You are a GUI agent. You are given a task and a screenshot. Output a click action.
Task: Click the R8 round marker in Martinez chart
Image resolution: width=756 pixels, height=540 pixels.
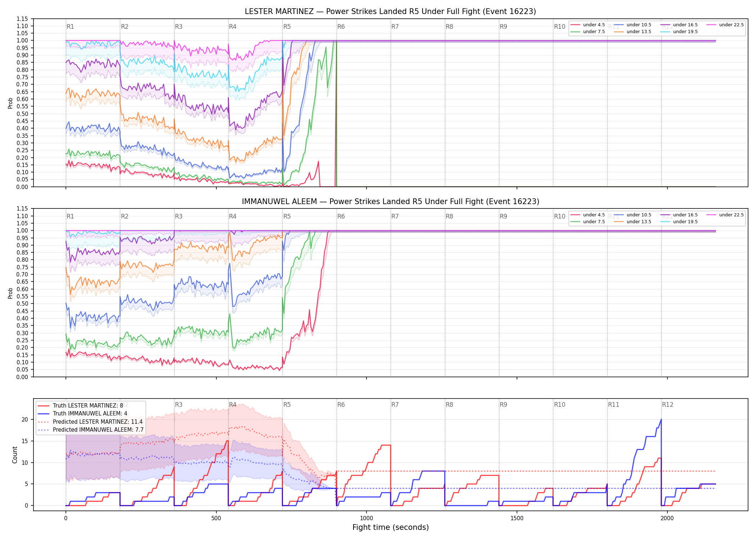(x=449, y=27)
